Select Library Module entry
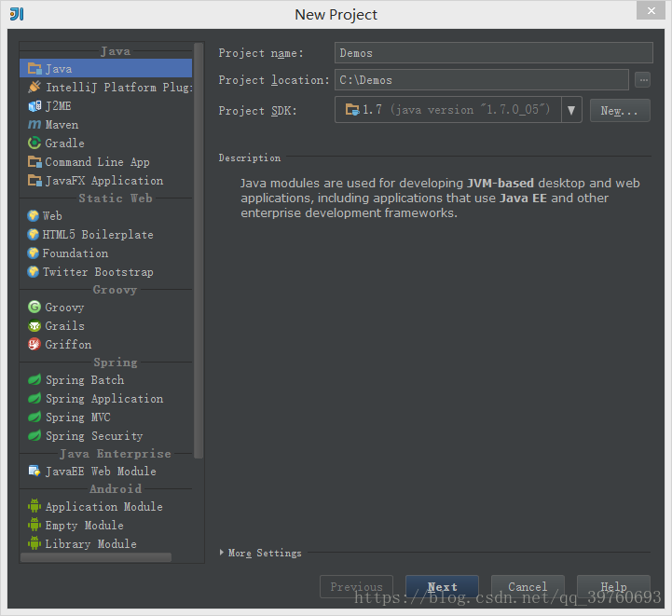 pos(106,543)
